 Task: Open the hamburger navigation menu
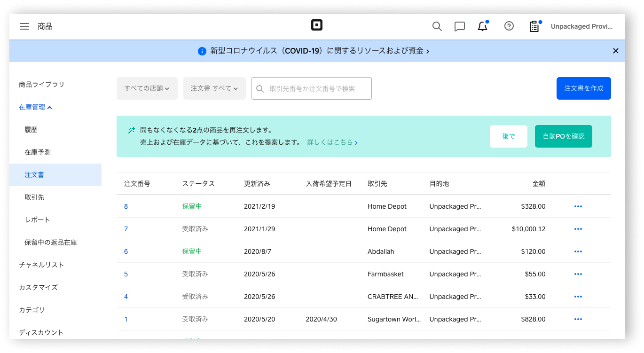[24, 26]
